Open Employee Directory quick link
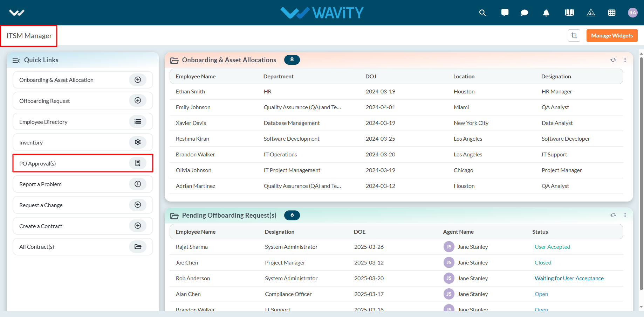This screenshot has height=317, width=644. pyautogui.click(x=83, y=121)
